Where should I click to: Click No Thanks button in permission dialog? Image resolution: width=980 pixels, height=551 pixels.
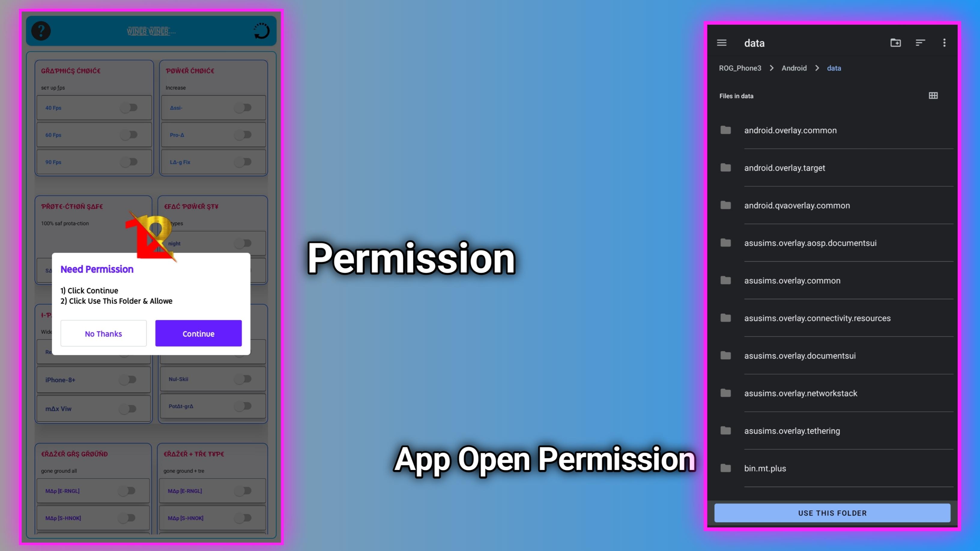[x=103, y=333]
